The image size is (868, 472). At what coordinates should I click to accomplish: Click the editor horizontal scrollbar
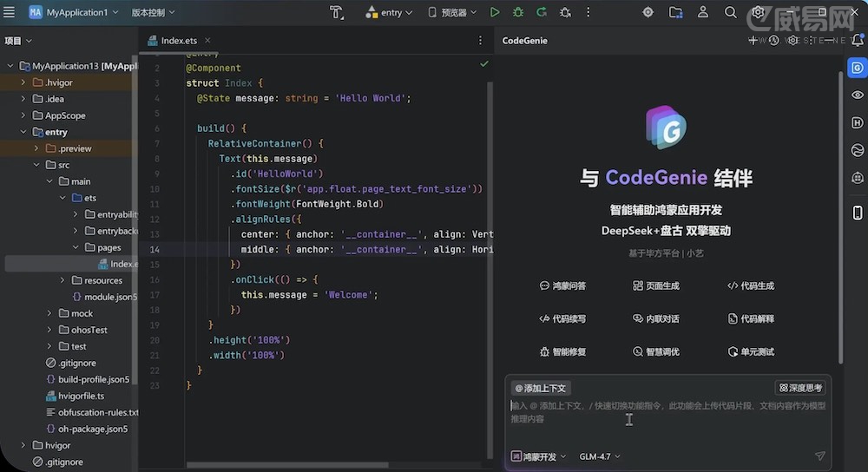[287, 465]
